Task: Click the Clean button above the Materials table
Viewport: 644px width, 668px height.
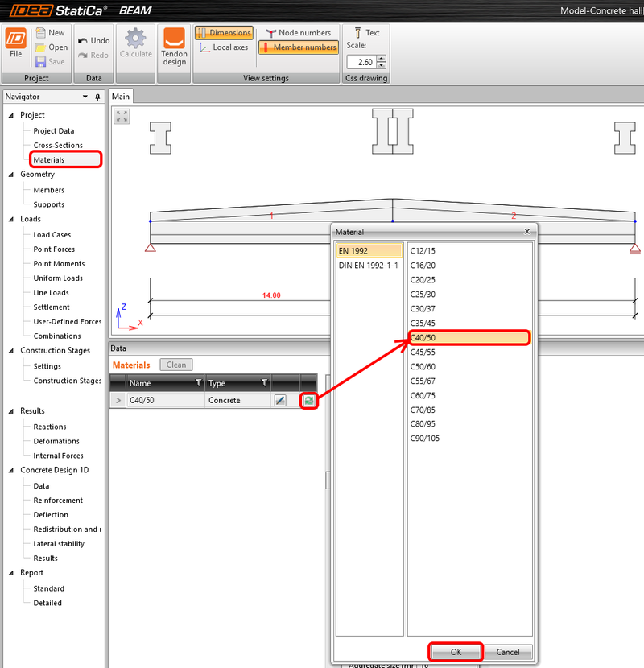Action: click(x=175, y=365)
